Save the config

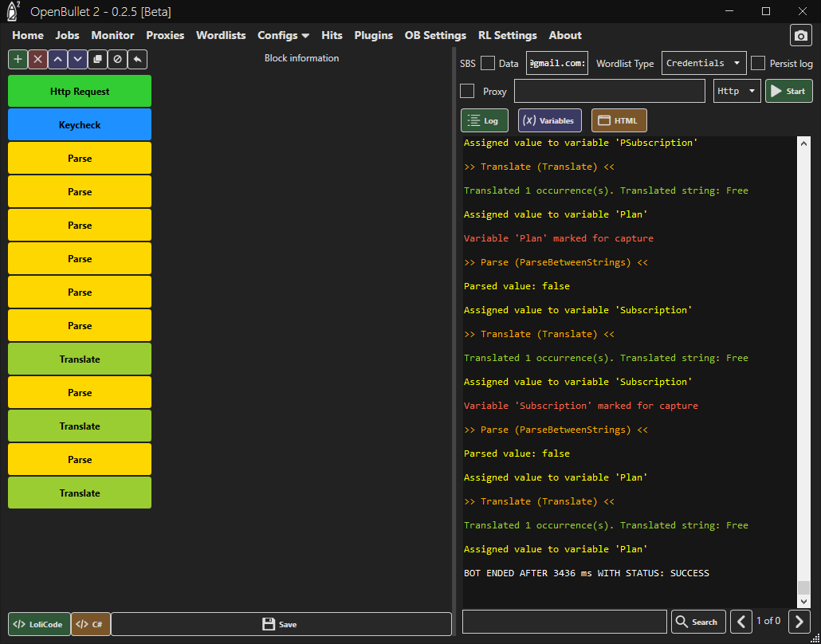[x=281, y=624]
